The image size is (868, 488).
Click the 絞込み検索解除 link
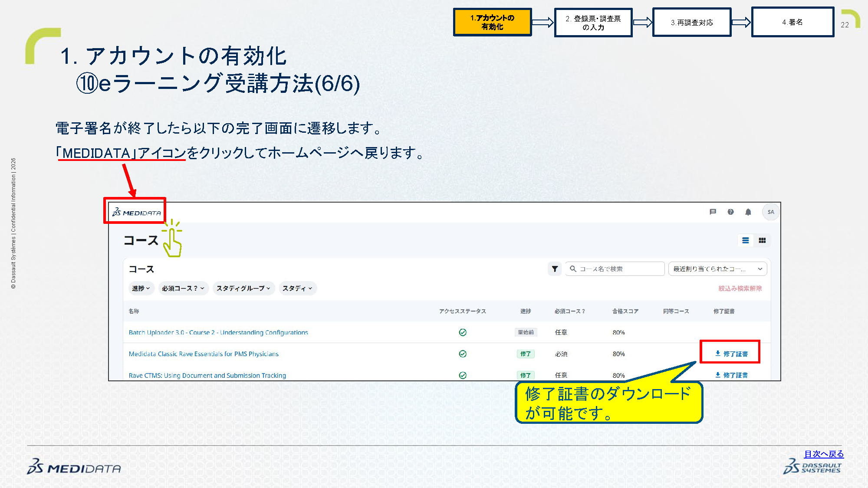coord(740,288)
